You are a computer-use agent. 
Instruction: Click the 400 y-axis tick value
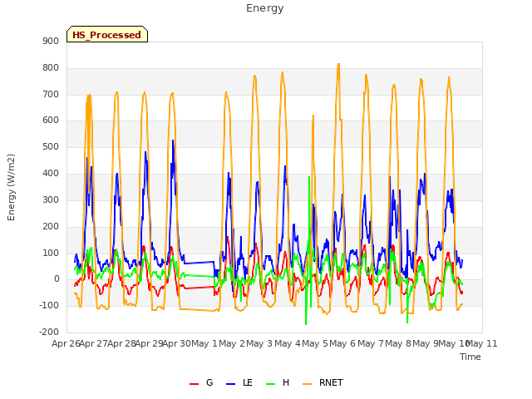51,173
